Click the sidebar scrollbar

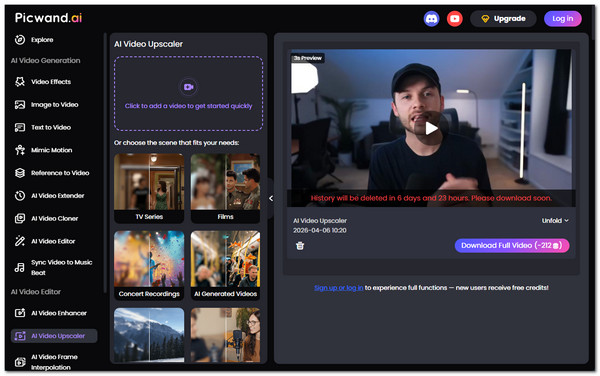(x=104, y=163)
